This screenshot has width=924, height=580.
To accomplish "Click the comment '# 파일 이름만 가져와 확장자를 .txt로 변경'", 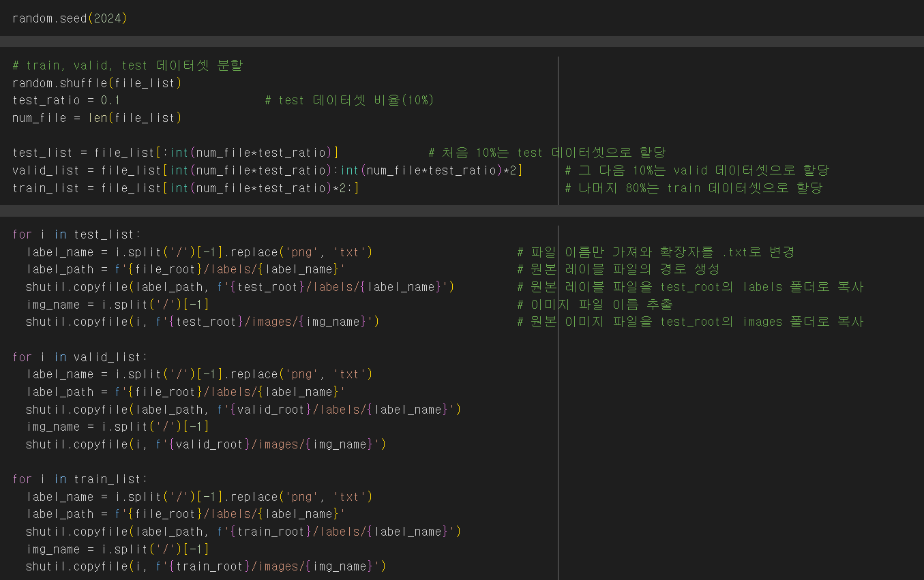I will pyautogui.click(x=656, y=252).
